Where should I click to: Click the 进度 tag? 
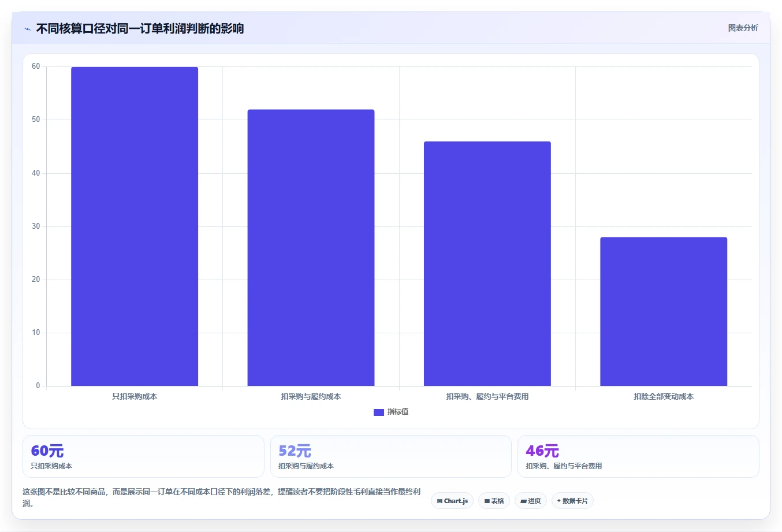531,501
